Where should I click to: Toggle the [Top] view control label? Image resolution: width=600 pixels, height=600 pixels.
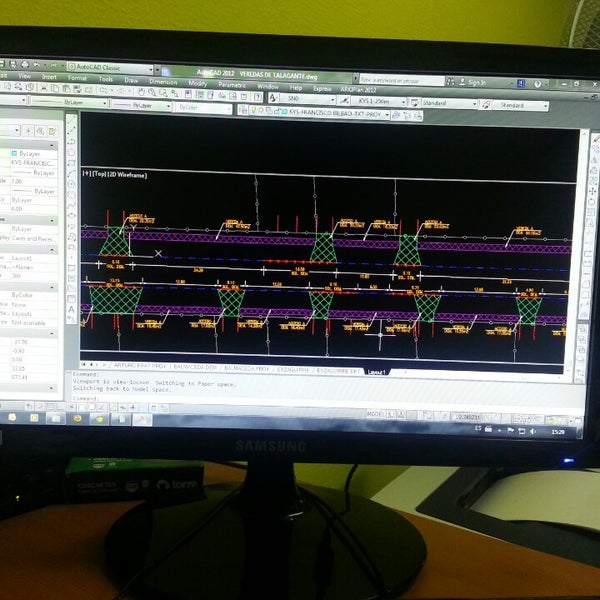point(100,175)
